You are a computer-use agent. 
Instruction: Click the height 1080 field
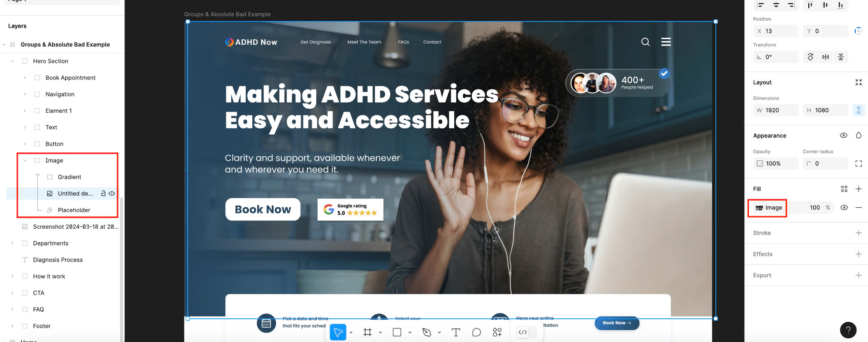pos(825,110)
